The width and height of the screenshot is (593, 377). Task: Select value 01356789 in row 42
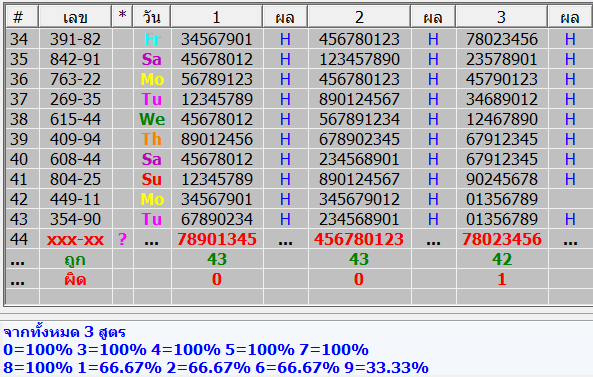pyautogui.click(x=501, y=199)
